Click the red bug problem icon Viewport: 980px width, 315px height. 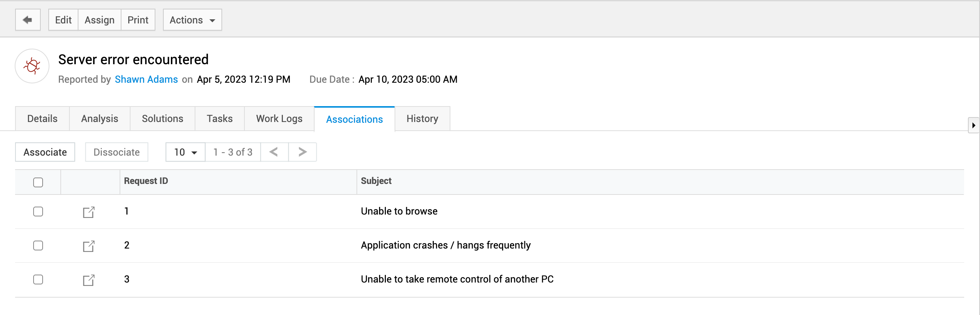32,66
